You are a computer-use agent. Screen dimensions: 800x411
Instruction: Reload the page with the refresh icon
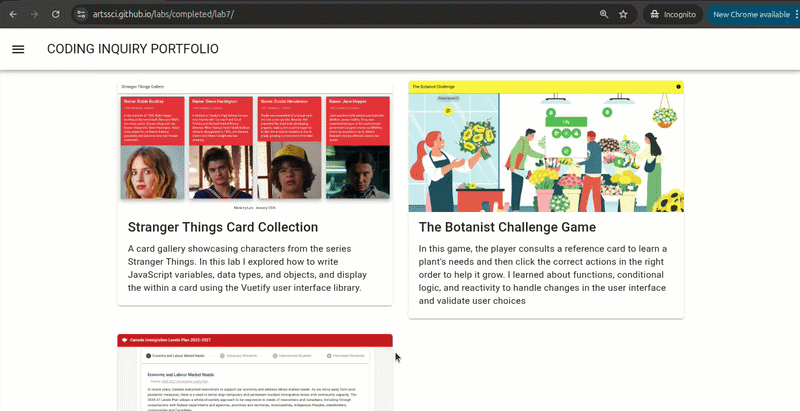[x=55, y=15]
